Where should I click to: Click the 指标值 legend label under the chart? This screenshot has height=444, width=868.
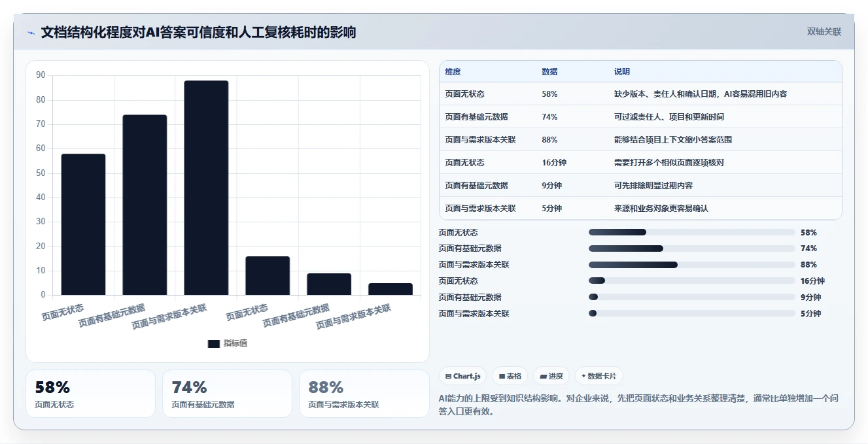(235, 343)
